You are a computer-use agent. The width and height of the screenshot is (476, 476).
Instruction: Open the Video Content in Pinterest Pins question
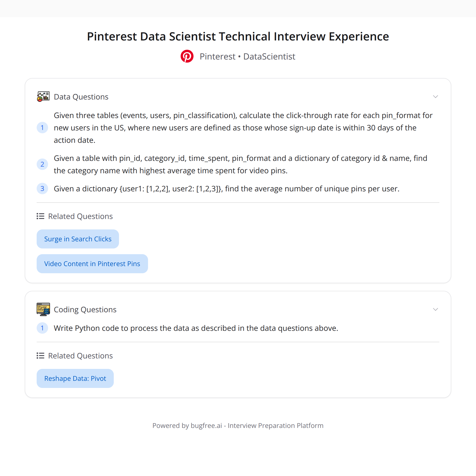coord(92,263)
